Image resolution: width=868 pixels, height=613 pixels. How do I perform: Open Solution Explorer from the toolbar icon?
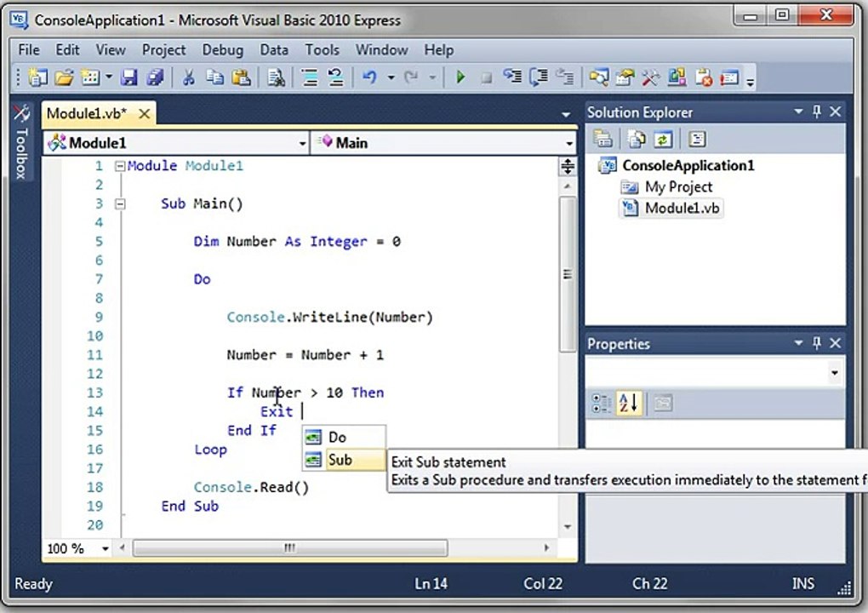(x=598, y=77)
